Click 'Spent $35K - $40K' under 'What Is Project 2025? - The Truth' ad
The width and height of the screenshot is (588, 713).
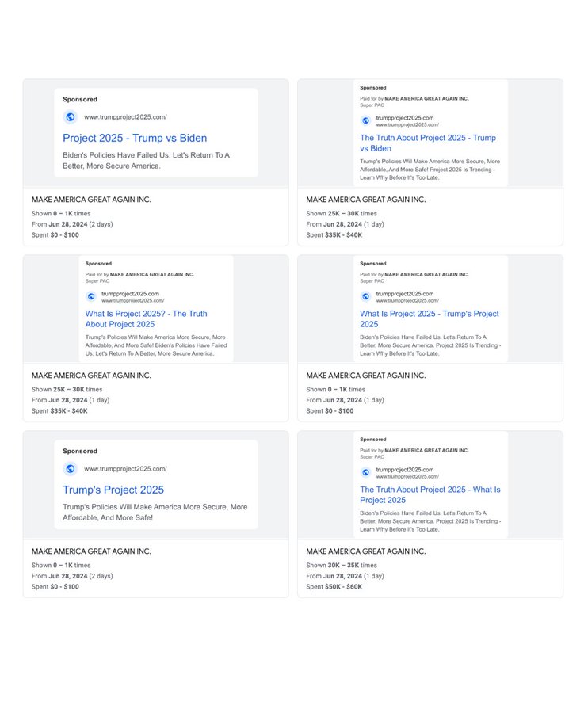(x=59, y=410)
